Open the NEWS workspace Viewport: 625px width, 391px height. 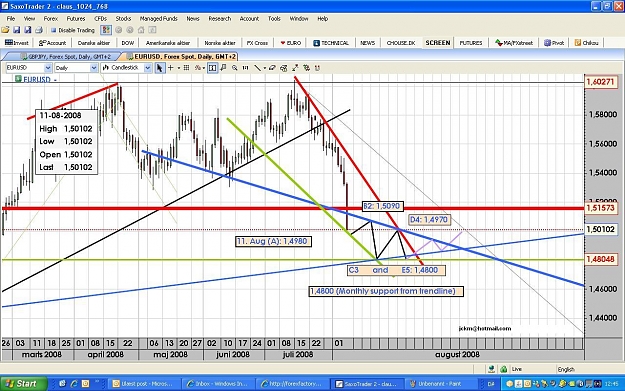pos(367,43)
